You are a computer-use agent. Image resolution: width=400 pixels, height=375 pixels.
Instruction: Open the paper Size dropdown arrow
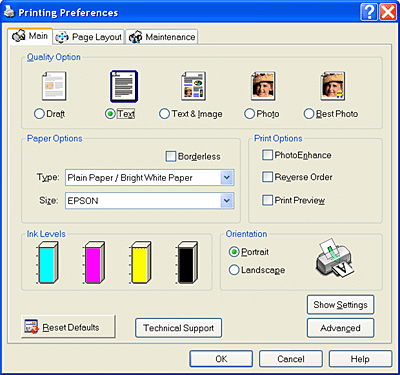[x=227, y=200]
